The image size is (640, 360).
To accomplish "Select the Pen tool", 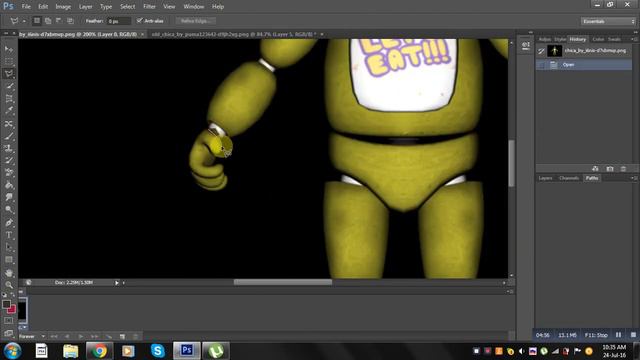I will [9, 223].
